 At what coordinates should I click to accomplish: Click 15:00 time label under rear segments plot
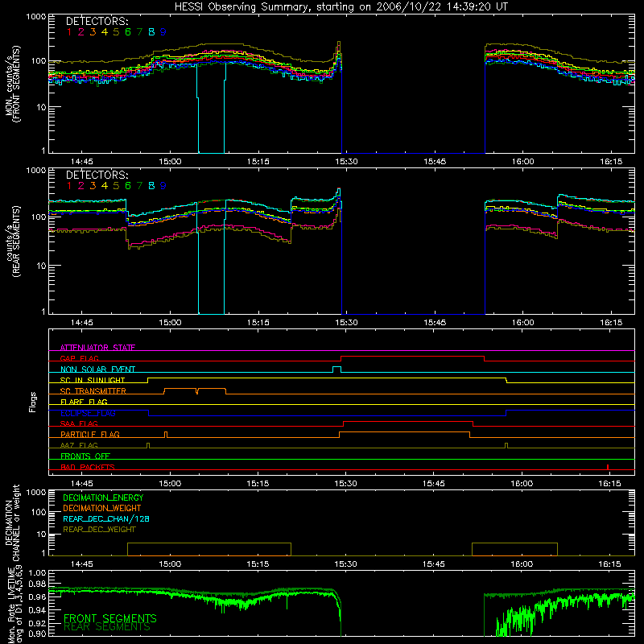(x=170, y=323)
